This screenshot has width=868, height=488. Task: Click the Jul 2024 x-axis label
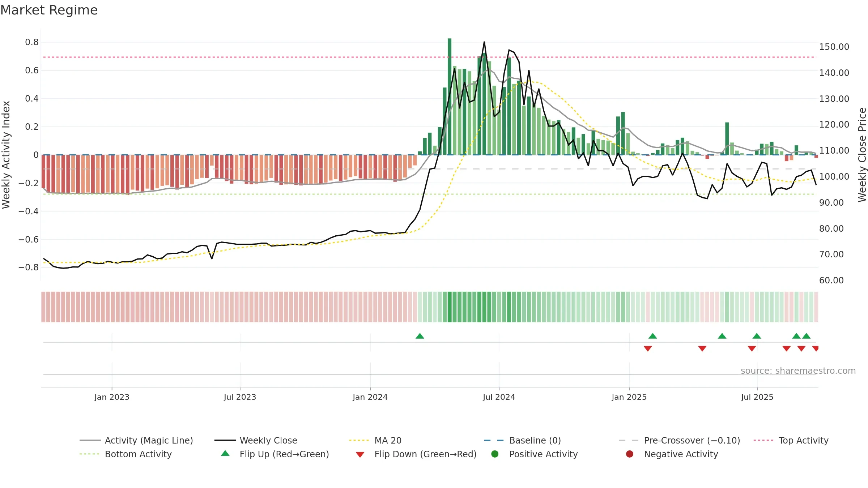tap(499, 397)
